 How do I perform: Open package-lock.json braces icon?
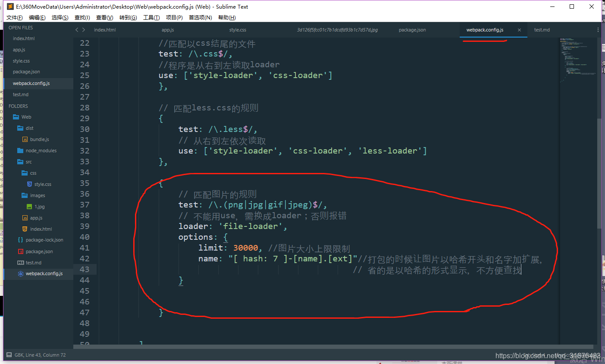click(x=20, y=240)
